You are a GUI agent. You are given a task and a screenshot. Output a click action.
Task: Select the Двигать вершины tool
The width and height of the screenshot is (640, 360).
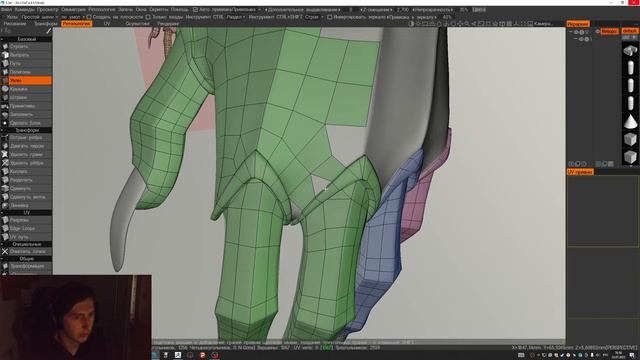(x=26, y=146)
